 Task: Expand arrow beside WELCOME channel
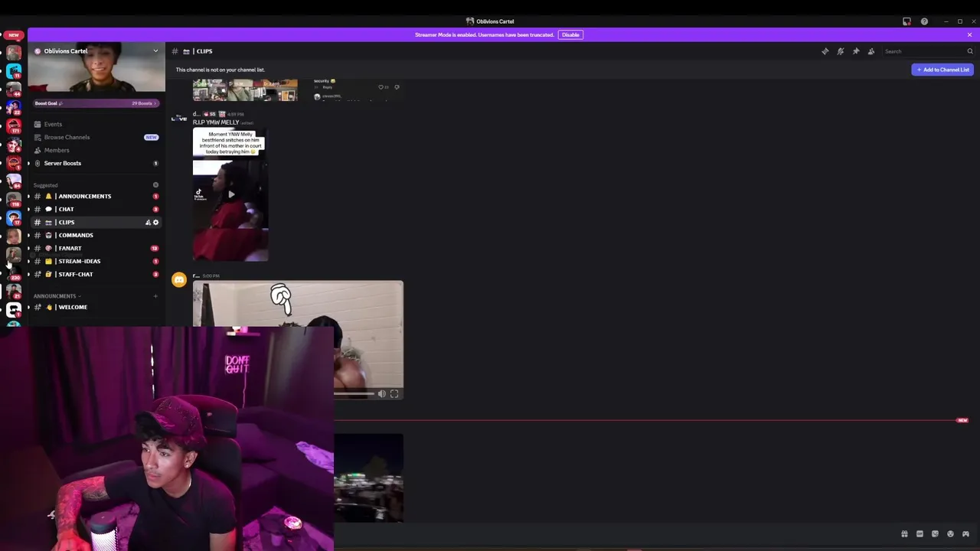click(x=29, y=307)
